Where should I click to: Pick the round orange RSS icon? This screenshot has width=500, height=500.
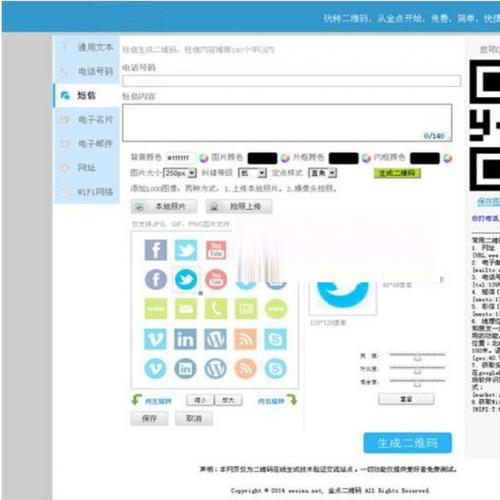[246, 369]
